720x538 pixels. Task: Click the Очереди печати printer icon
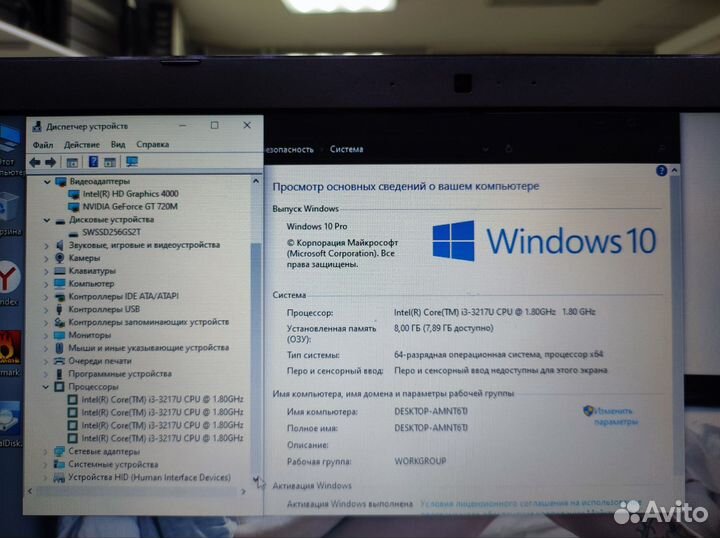point(59,361)
